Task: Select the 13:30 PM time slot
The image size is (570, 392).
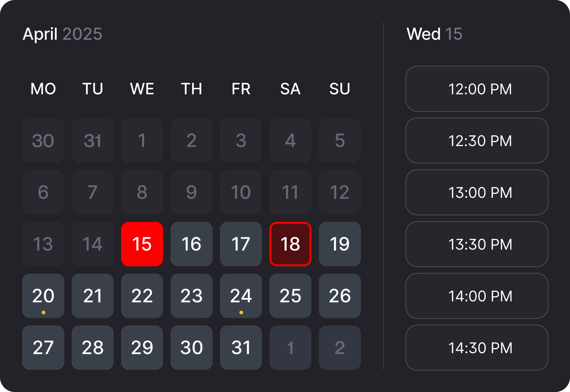Action: click(477, 244)
